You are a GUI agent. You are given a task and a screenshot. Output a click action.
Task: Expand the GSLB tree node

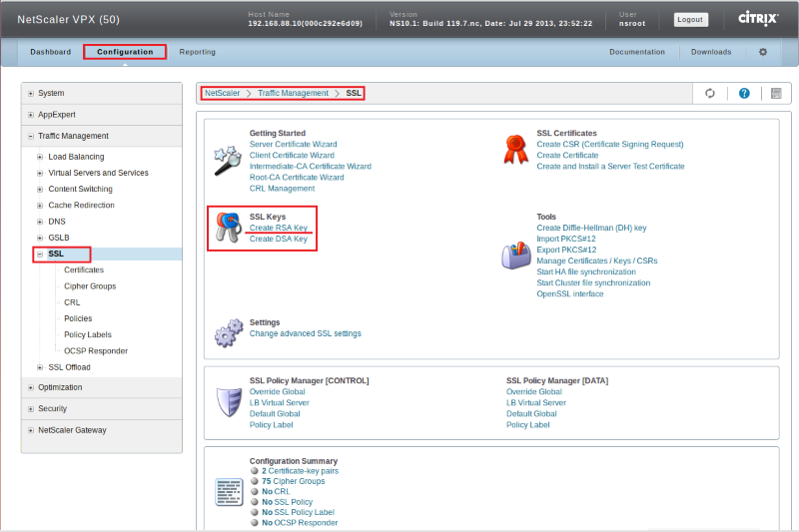coord(40,239)
